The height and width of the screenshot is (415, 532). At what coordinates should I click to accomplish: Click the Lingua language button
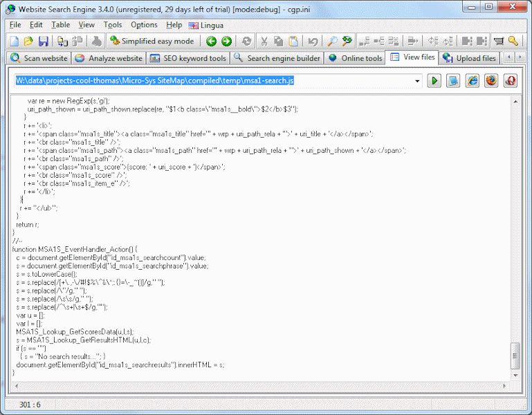pyautogui.click(x=208, y=25)
